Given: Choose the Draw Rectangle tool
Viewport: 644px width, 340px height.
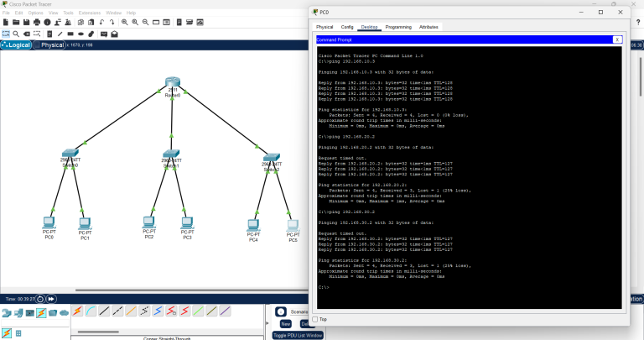Looking at the screenshot, I should (70, 34).
